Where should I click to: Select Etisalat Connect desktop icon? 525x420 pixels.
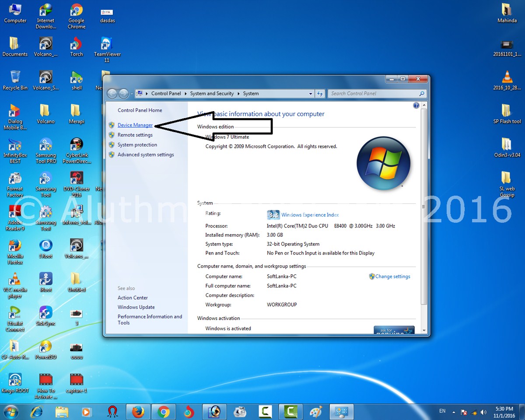point(15,319)
